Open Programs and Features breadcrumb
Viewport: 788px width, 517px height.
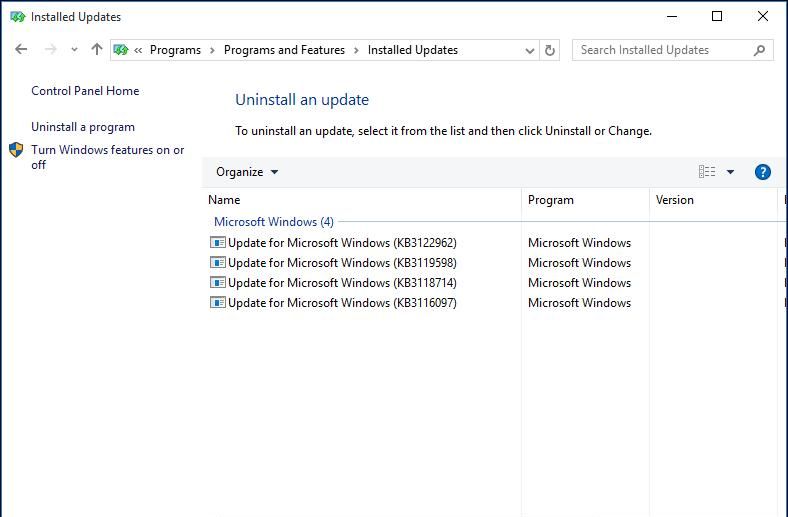284,50
